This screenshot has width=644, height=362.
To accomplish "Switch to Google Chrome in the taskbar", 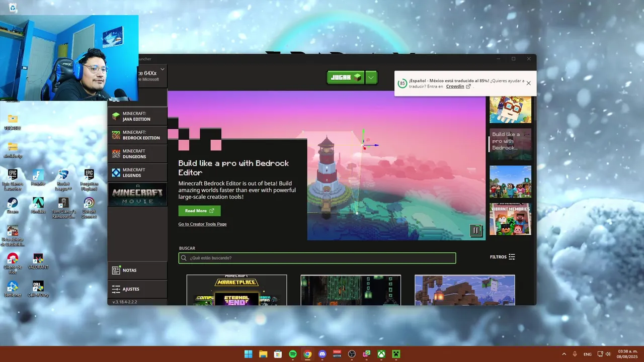I will [x=307, y=354].
